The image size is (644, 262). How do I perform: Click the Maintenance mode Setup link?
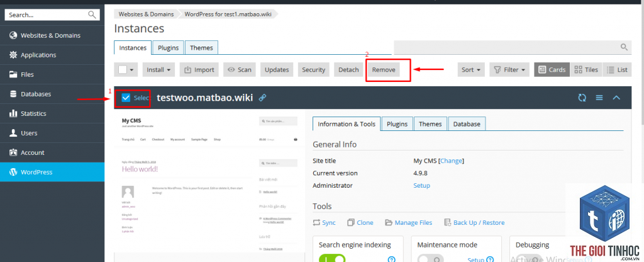[x=476, y=260]
